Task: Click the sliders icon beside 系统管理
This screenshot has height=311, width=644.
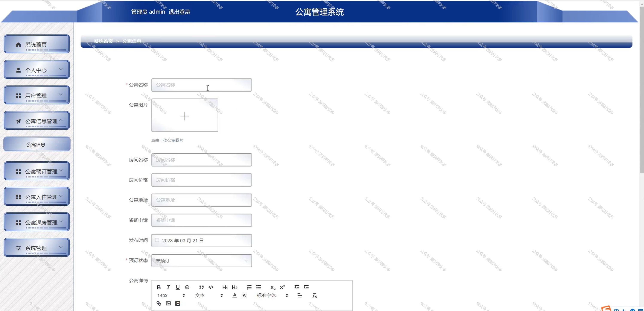Action: coord(18,248)
